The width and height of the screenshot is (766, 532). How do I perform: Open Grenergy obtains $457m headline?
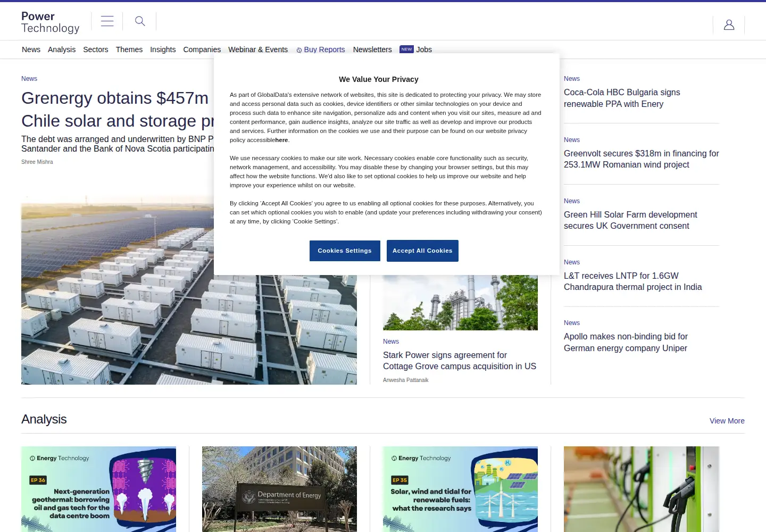pos(118,110)
